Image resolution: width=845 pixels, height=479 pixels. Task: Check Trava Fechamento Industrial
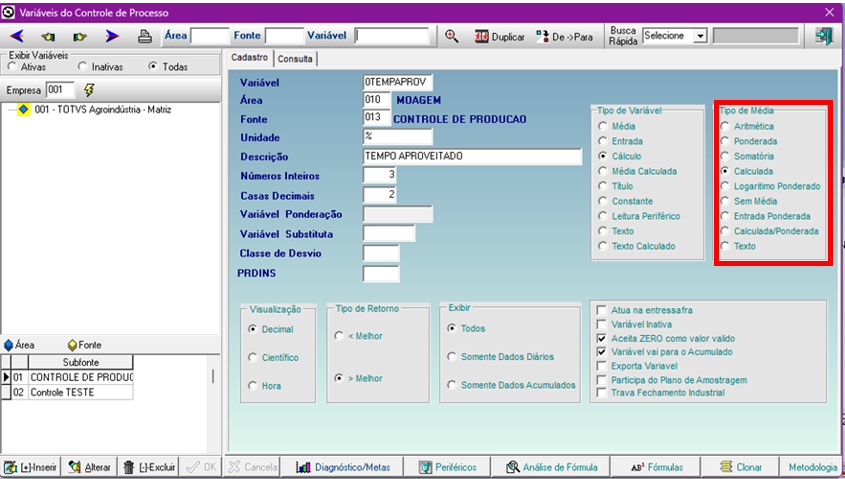pos(602,393)
